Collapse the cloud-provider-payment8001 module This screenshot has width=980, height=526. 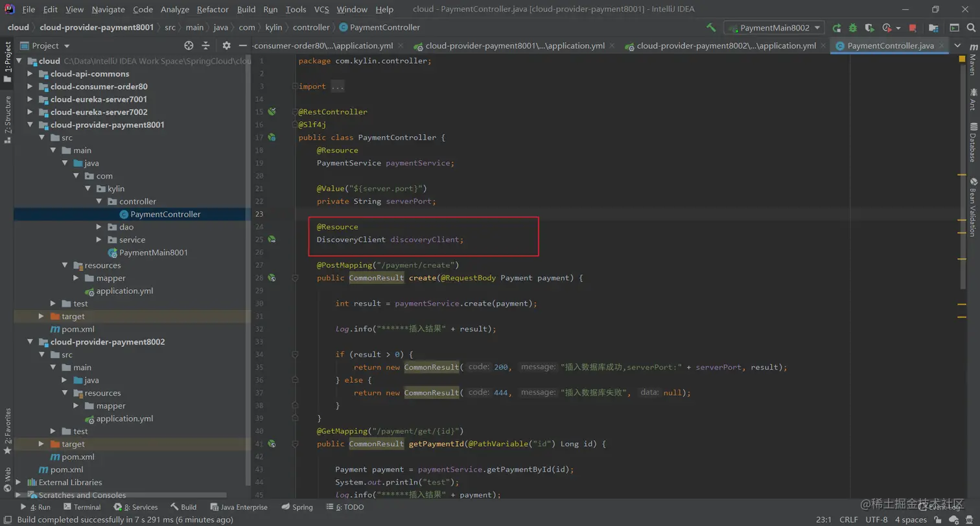point(30,125)
